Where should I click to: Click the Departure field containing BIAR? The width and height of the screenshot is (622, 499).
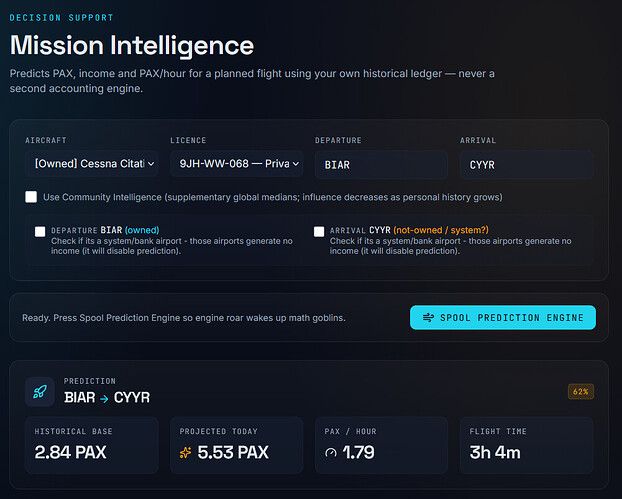(x=381, y=165)
